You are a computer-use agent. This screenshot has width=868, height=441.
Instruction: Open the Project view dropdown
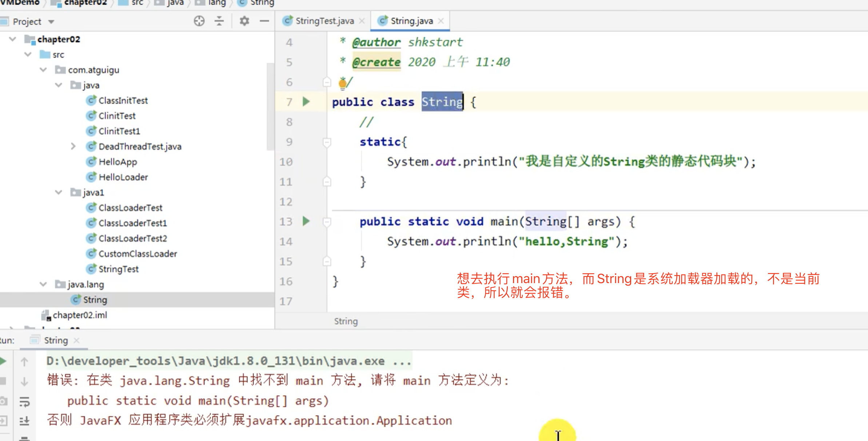(x=51, y=22)
